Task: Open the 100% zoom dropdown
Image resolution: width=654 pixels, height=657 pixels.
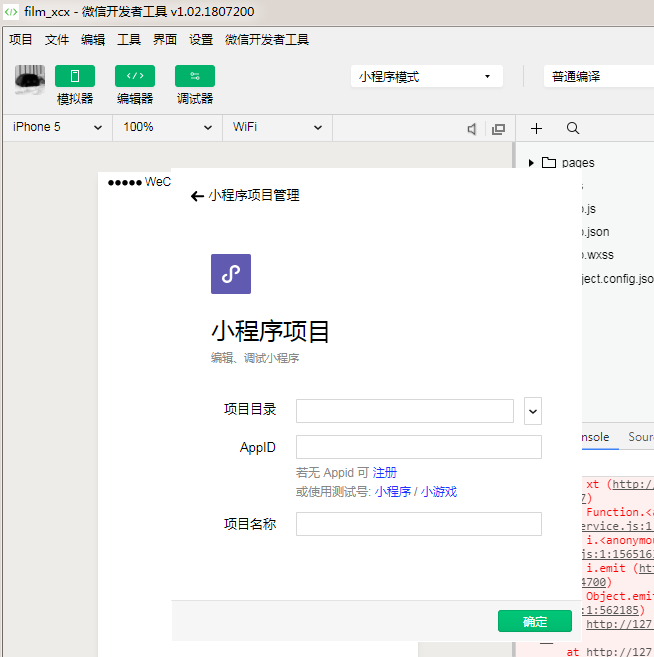Action: (167, 127)
